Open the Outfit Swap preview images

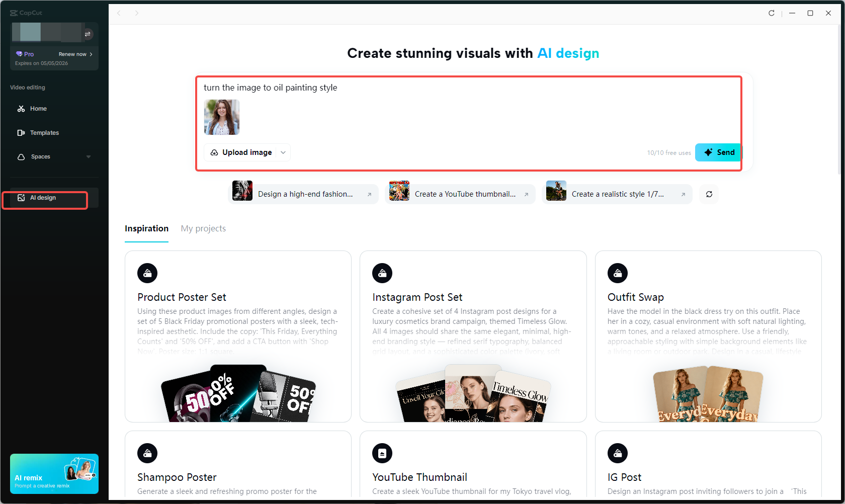(x=708, y=393)
